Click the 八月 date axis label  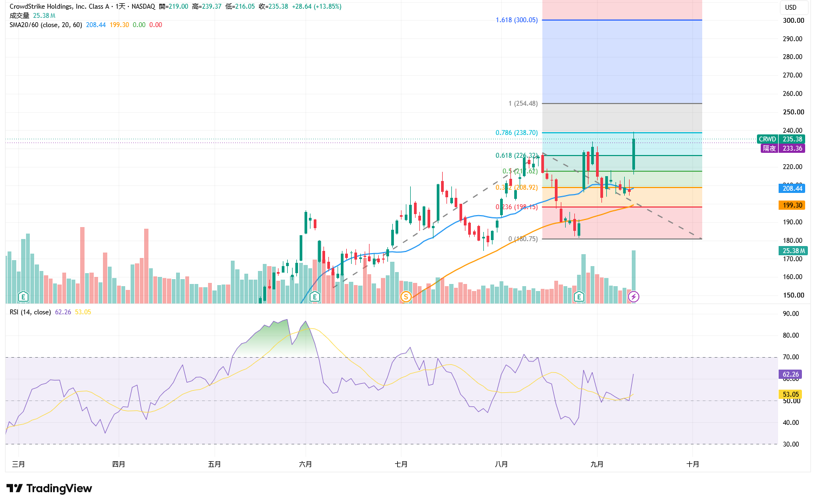coord(502,464)
